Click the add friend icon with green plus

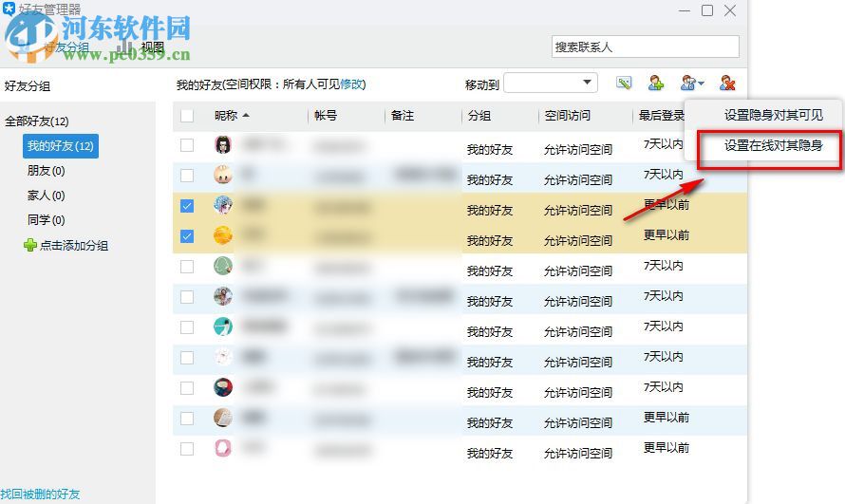[x=656, y=83]
